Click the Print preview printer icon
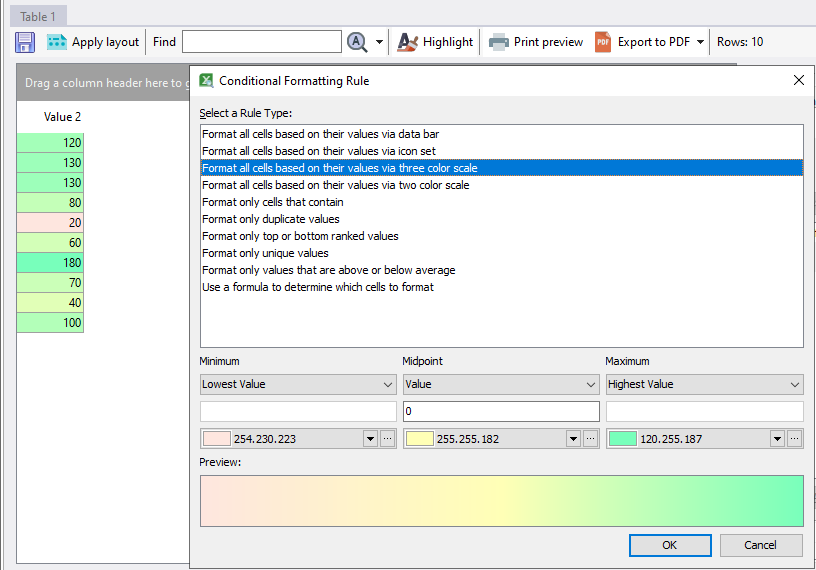 [x=498, y=42]
